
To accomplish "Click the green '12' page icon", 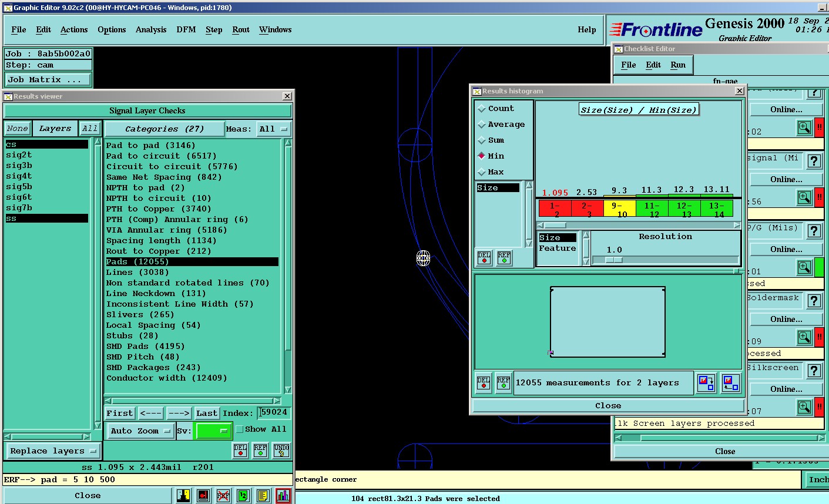I will (243, 496).
